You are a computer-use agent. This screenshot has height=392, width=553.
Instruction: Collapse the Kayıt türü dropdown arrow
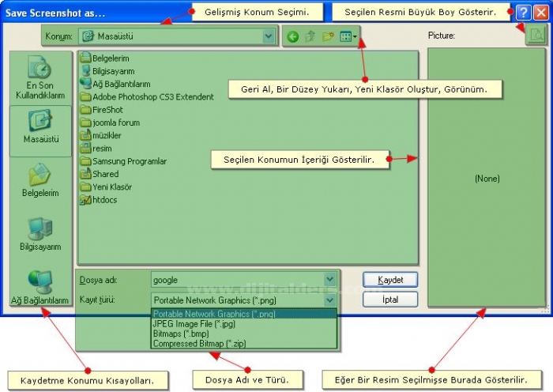pyautogui.click(x=329, y=300)
